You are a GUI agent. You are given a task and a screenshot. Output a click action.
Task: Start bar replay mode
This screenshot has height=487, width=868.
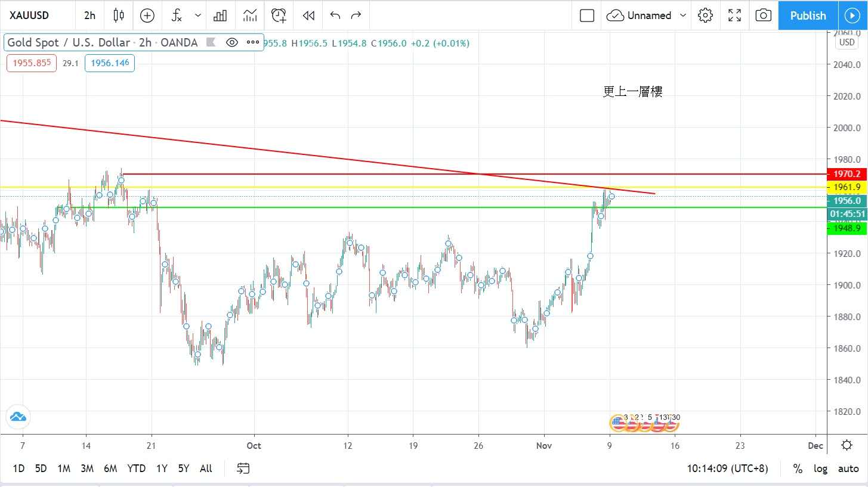coord(308,15)
